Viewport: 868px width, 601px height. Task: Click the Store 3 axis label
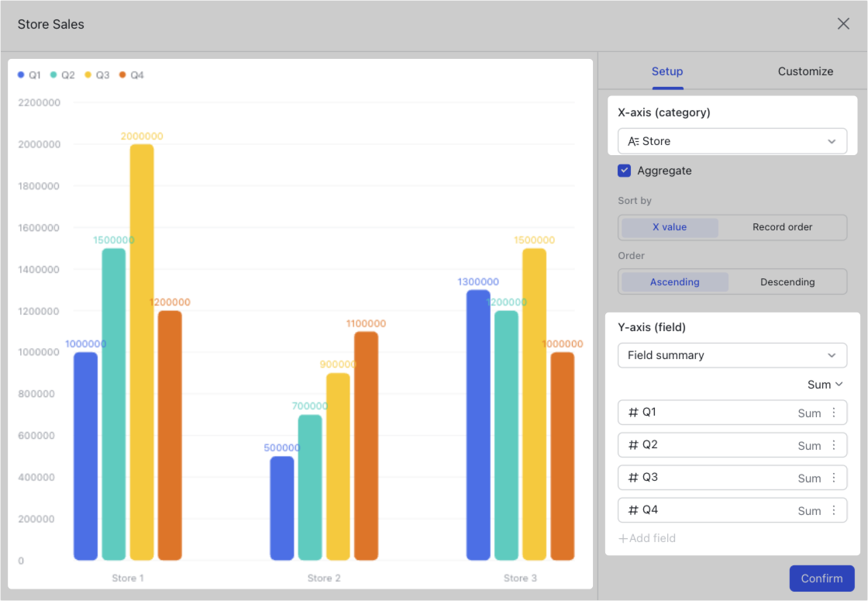click(x=520, y=579)
